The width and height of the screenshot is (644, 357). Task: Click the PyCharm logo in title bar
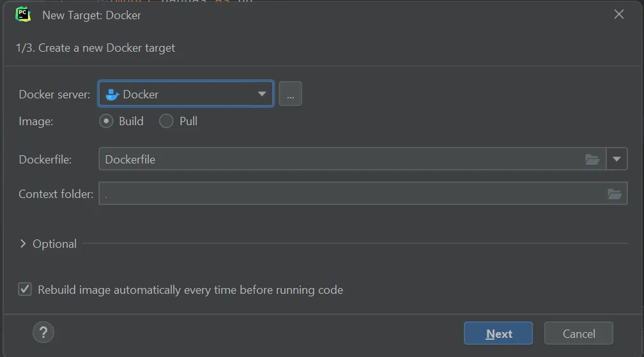coord(23,15)
